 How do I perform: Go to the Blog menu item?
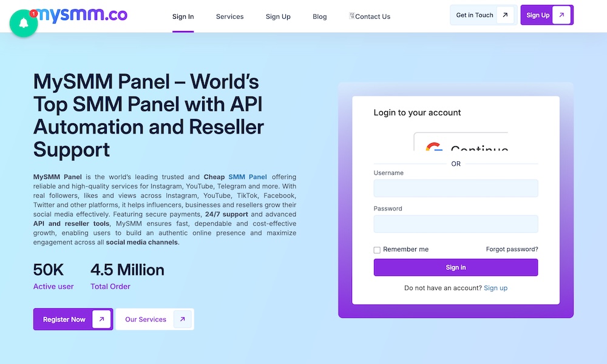[319, 16]
